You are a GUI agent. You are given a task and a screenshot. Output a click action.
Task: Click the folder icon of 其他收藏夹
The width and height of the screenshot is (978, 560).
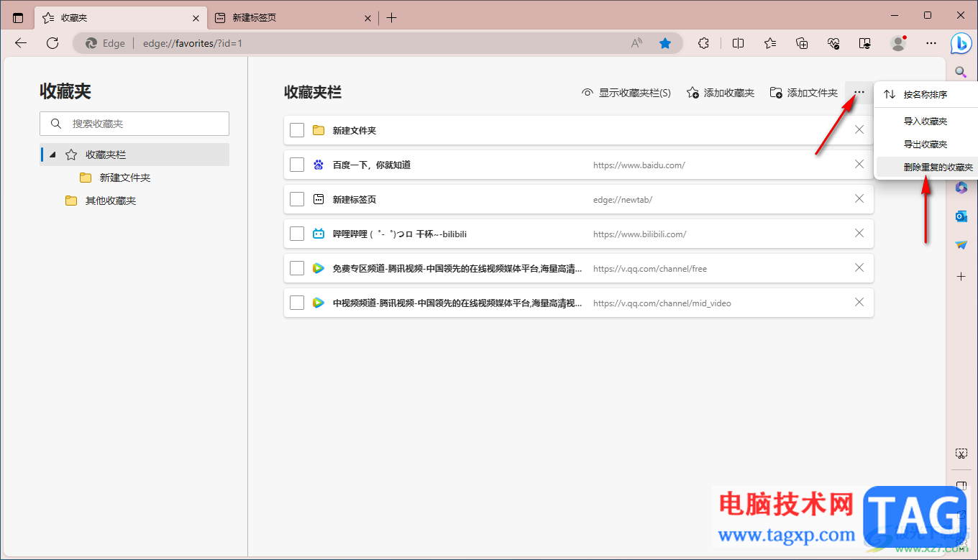71,201
